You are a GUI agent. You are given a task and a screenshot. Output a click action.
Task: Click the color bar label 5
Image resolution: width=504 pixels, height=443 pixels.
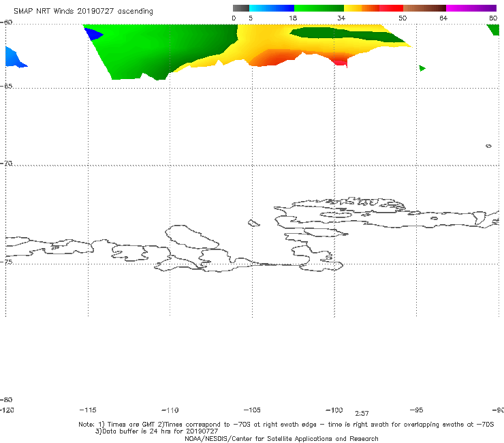(x=251, y=18)
